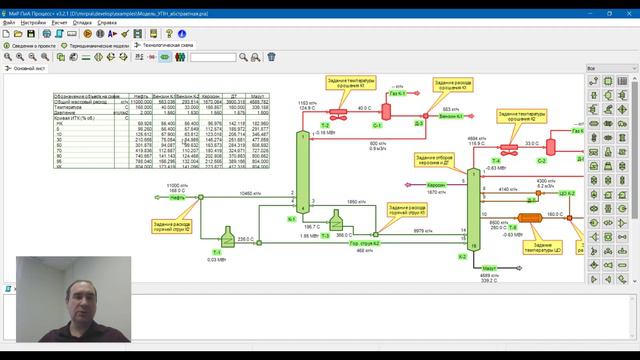Screen dimensions: 640x360
Task: Toggle the green pill label display button
Action: [x=164, y=57]
